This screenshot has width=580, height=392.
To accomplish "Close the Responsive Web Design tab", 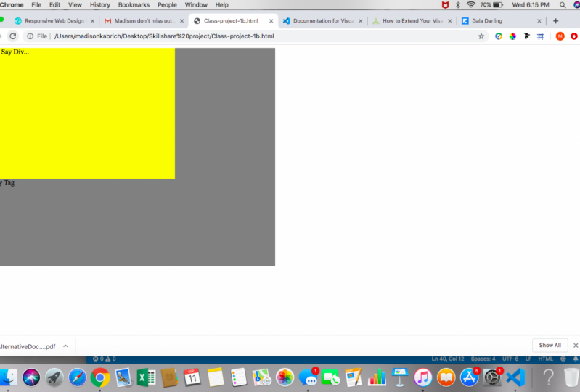I will (x=92, y=21).
